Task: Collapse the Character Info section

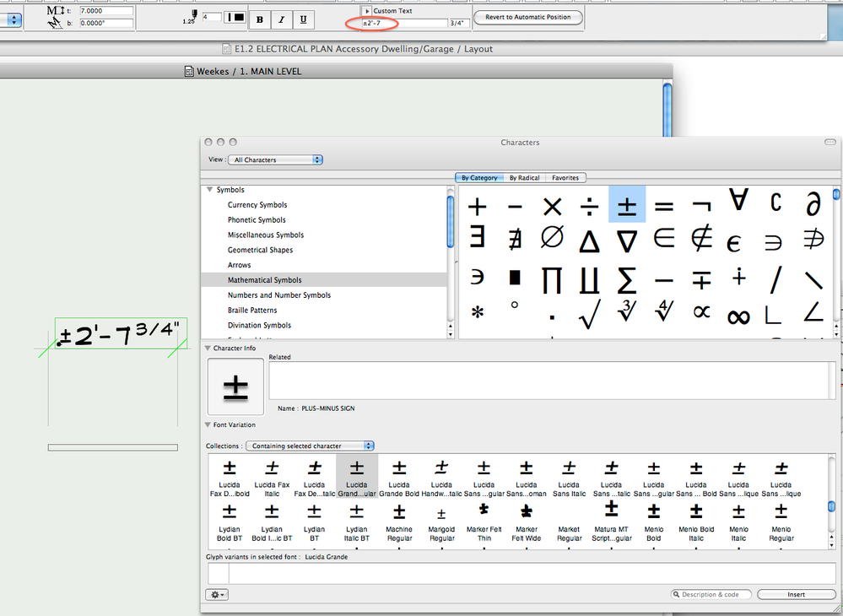Action: click(x=208, y=348)
